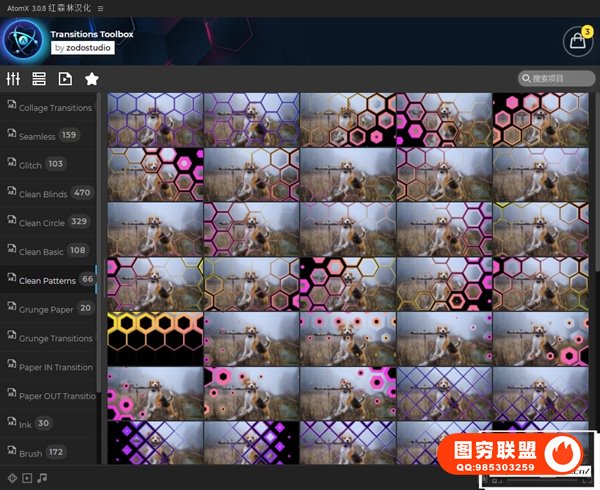Click the import file icon in toolbar
This screenshot has height=490, width=600.
coord(65,79)
